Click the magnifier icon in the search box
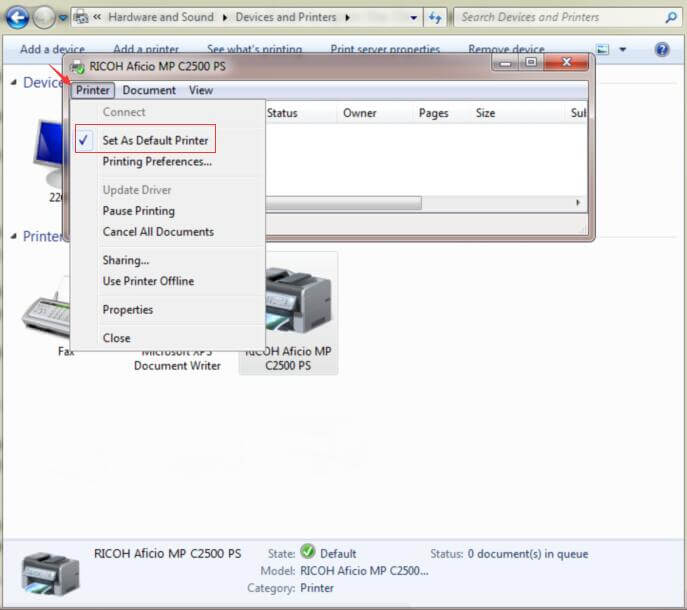Screen dimensions: 687x610 (671, 18)
